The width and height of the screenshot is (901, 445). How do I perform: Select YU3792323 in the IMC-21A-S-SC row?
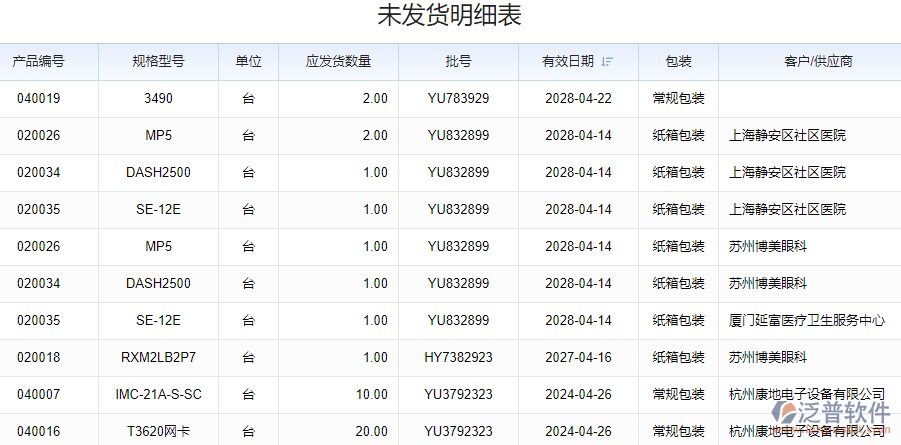[x=459, y=394]
